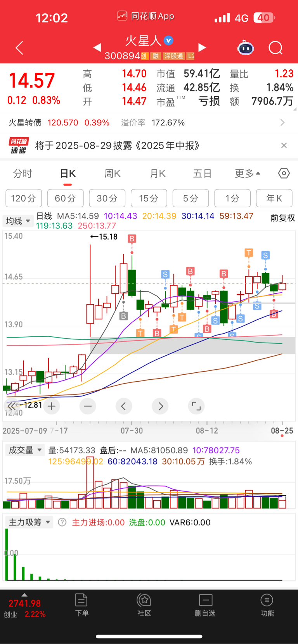Open 下单 order icon
The height and width of the screenshot is (644, 298).
pyautogui.click(x=81, y=605)
